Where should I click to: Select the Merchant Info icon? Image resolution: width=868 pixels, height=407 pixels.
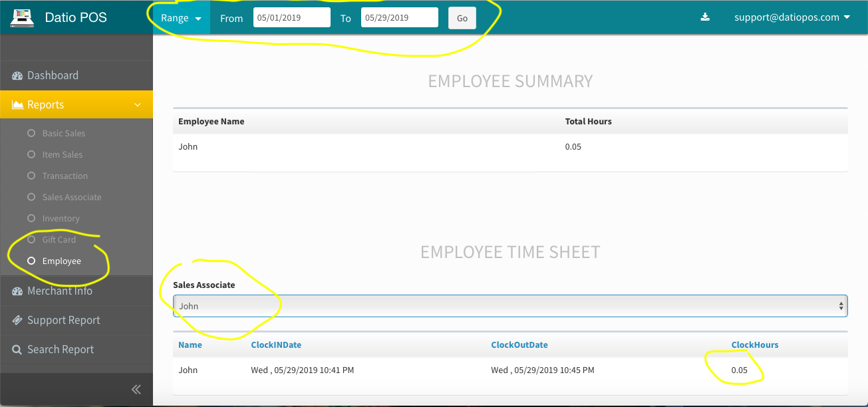pyautogui.click(x=17, y=291)
